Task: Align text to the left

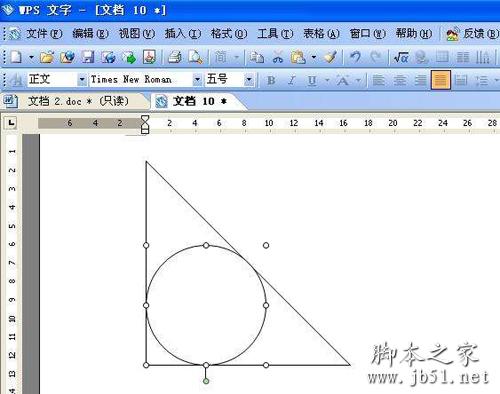Action: [x=378, y=80]
